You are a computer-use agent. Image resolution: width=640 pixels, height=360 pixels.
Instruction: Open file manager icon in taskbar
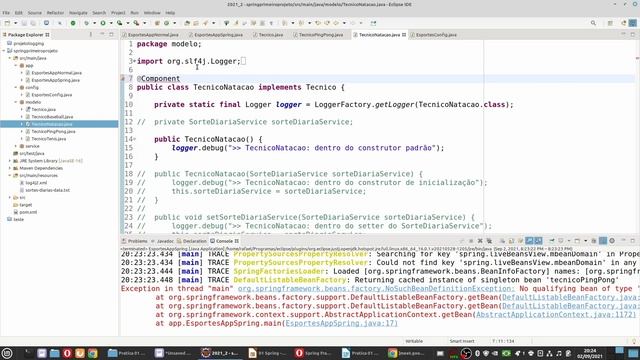pyautogui.click(x=54, y=353)
